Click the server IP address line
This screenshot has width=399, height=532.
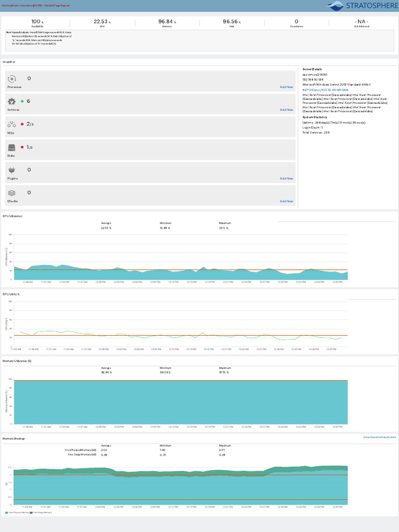[x=313, y=79]
